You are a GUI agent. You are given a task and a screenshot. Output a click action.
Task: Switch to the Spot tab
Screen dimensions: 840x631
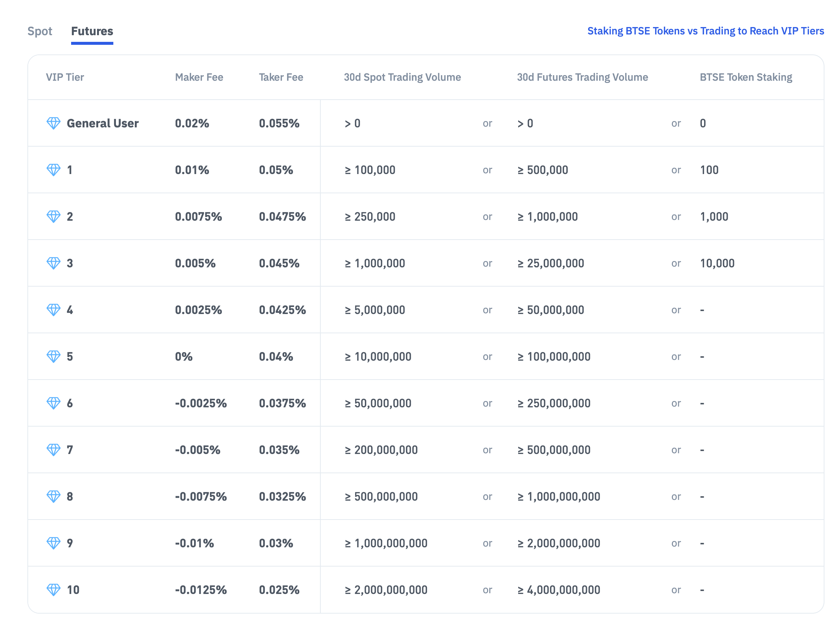(40, 31)
